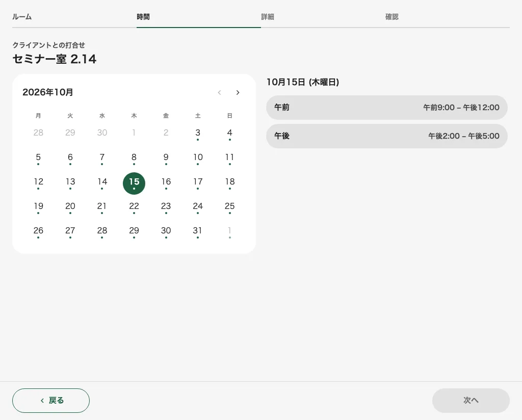Switch to the 確認 tab
Screen dimensions: 522x420
448,17
